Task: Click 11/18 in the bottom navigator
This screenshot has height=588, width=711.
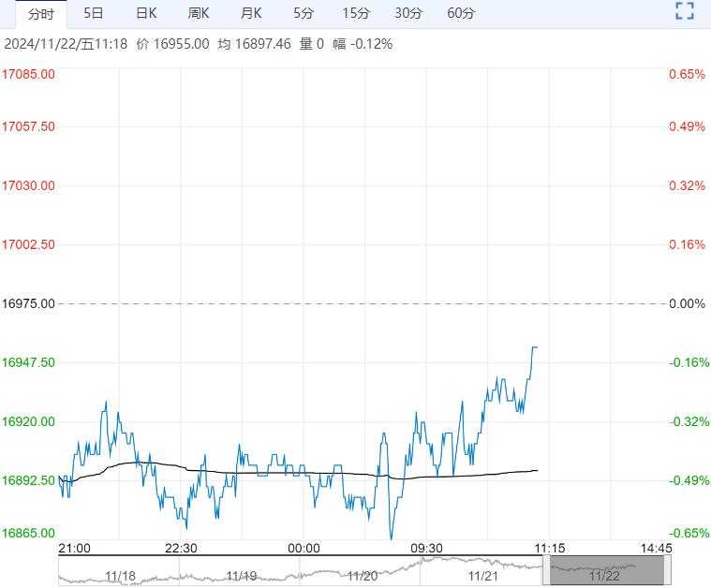Action: pyautogui.click(x=120, y=575)
